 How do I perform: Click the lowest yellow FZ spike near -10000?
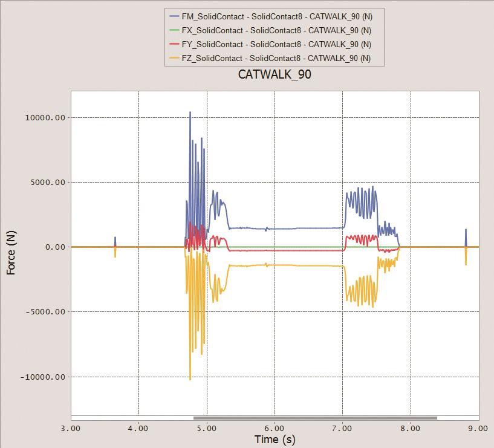190,378
